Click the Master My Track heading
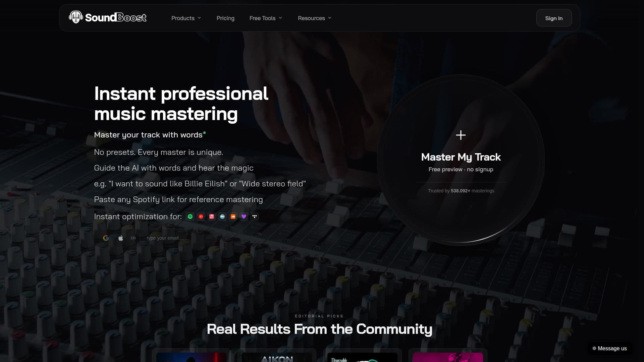Screen dimensions: 644x362 (461, 157)
